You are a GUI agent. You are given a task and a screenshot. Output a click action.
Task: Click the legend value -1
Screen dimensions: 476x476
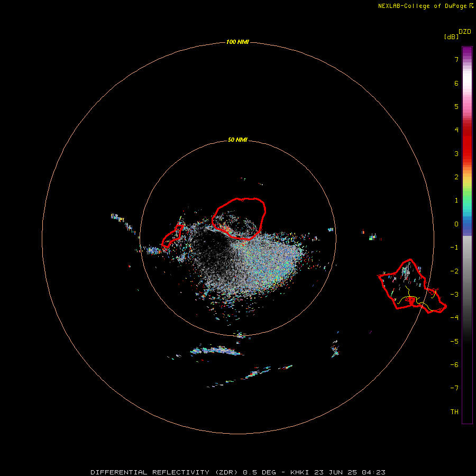pos(454,248)
